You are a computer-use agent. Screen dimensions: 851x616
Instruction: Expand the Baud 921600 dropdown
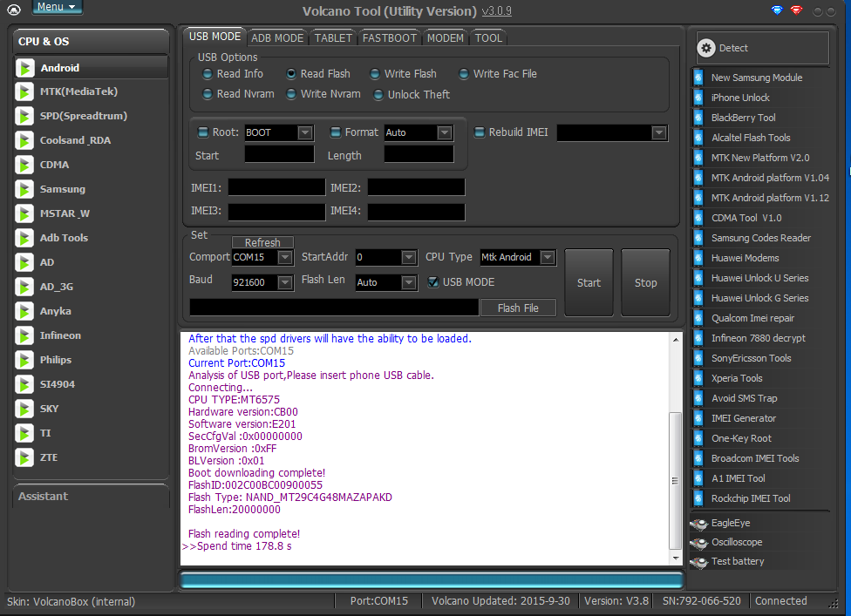point(284,282)
